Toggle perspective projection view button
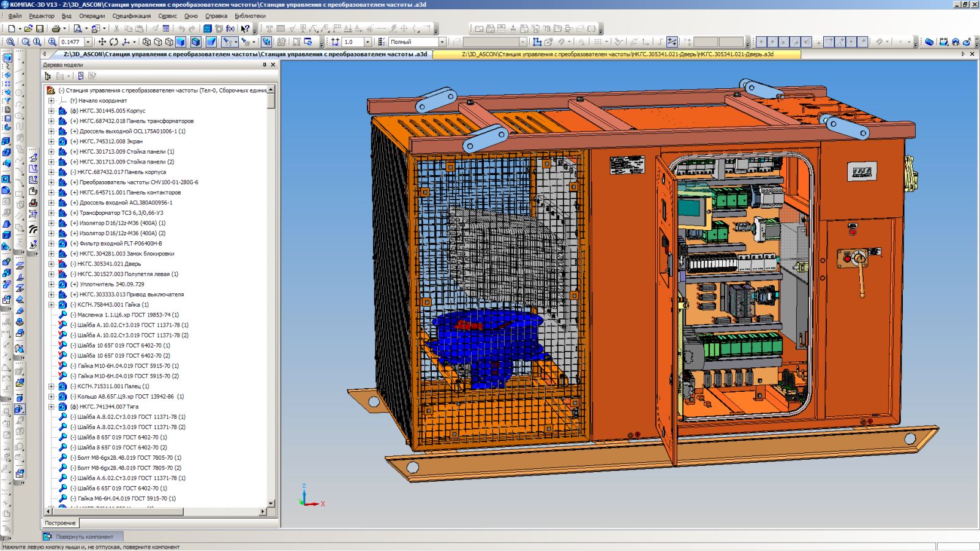Image resolution: width=980 pixels, height=551 pixels. [211, 42]
